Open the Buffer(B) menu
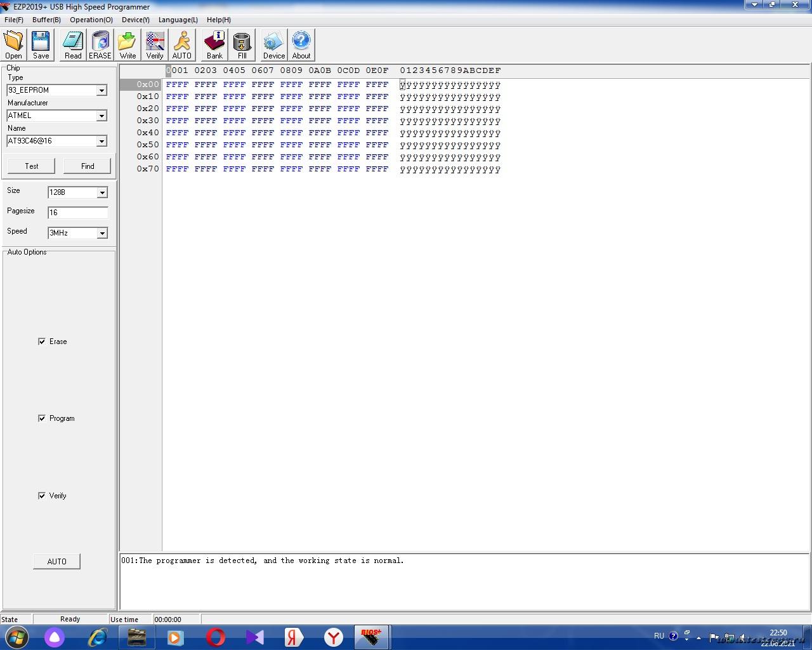 tap(46, 20)
